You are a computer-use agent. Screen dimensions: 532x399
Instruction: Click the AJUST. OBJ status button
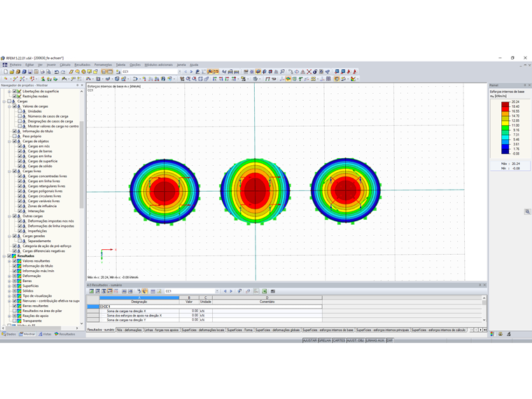click(x=355, y=340)
